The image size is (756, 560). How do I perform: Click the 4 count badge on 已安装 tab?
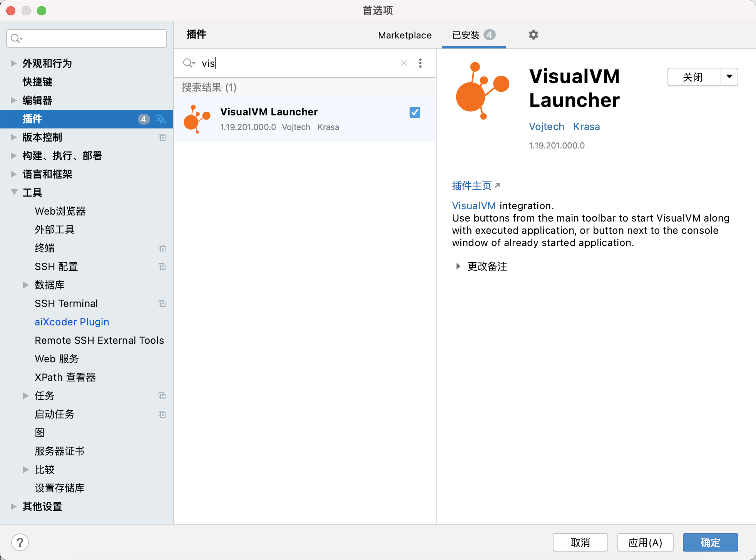click(489, 35)
